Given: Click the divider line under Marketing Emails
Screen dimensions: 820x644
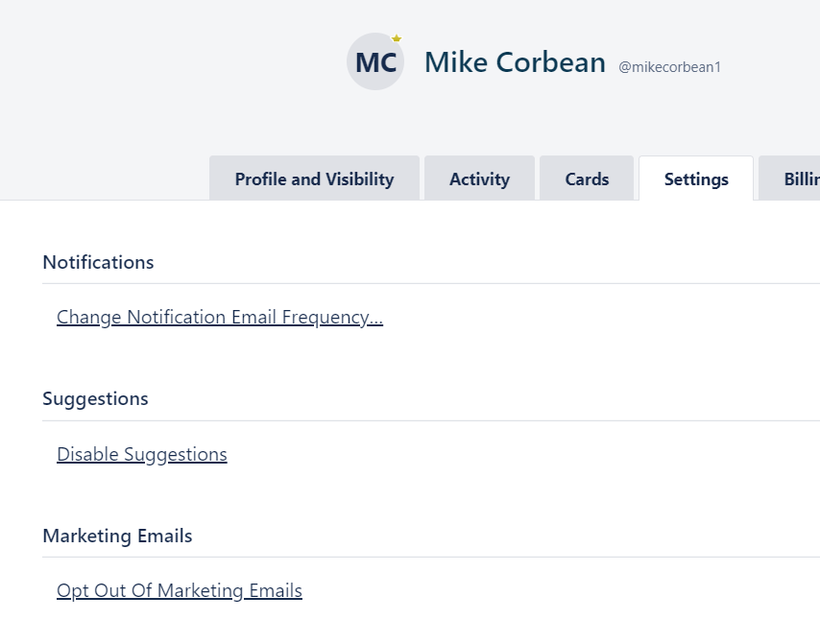Looking at the screenshot, I should [x=431, y=558].
